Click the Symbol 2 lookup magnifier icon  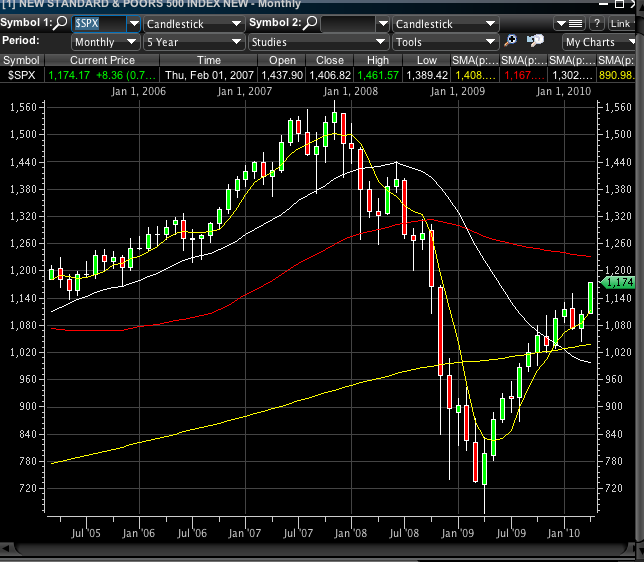(x=311, y=23)
